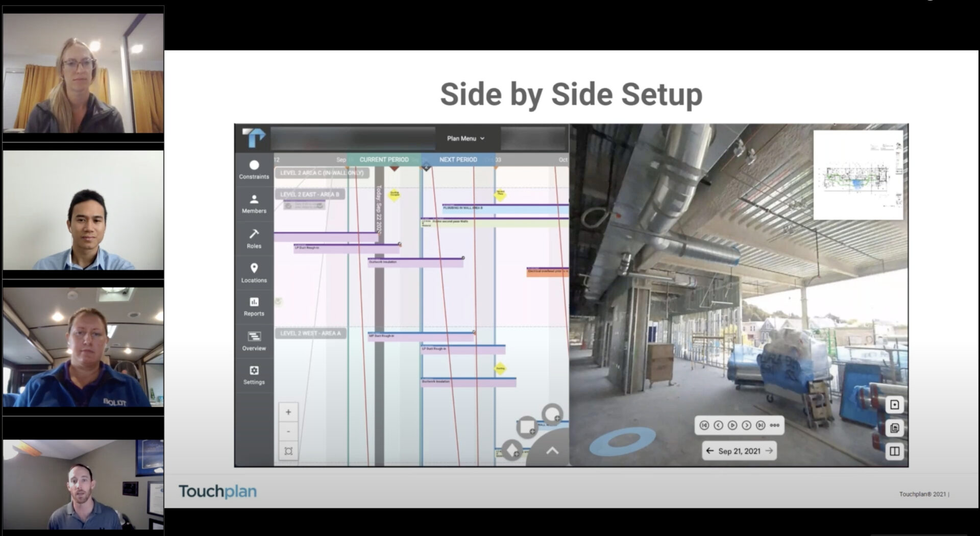980x536 pixels.
Task: Go to the next capture date arrow
Action: [769, 451]
